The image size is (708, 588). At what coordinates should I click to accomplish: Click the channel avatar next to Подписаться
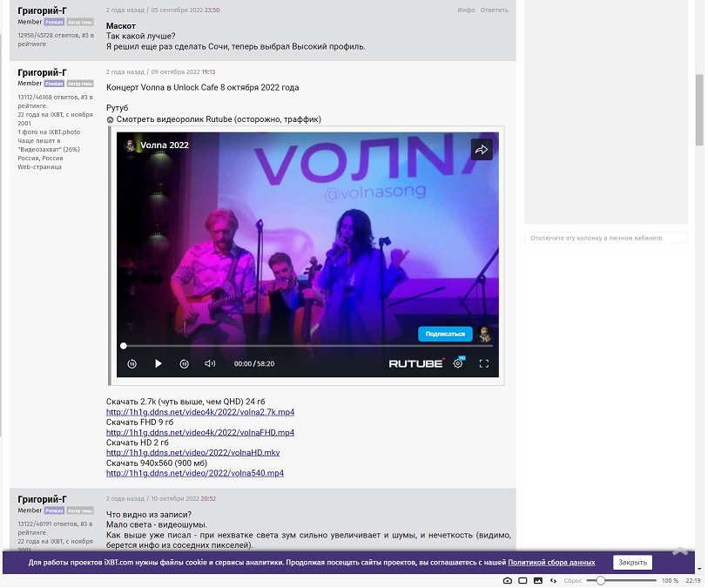[484, 335]
